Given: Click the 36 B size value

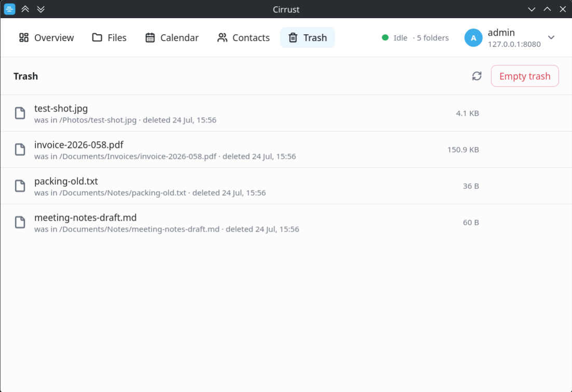Looking at the screenshot, I should click(471, 186).
